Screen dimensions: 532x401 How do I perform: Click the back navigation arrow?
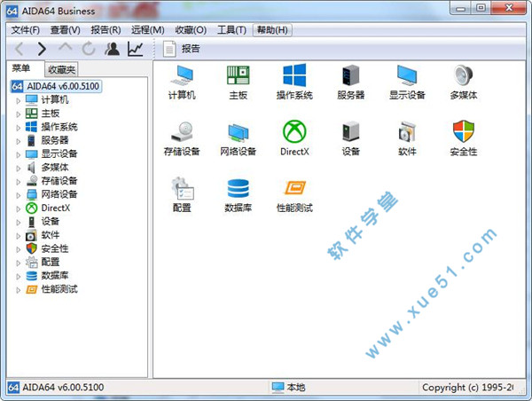[x=20, y=49]
